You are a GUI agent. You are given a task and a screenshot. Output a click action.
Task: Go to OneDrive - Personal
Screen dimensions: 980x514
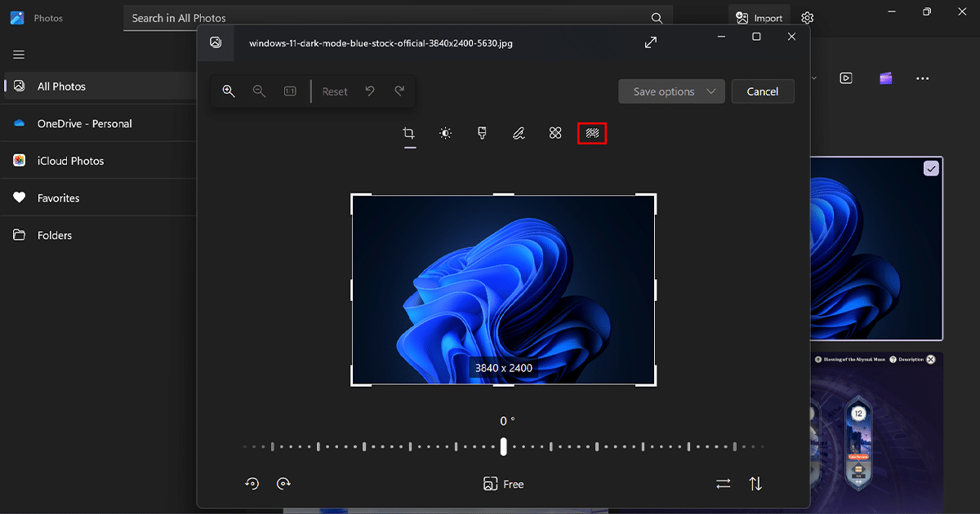(x=84, y=124)
